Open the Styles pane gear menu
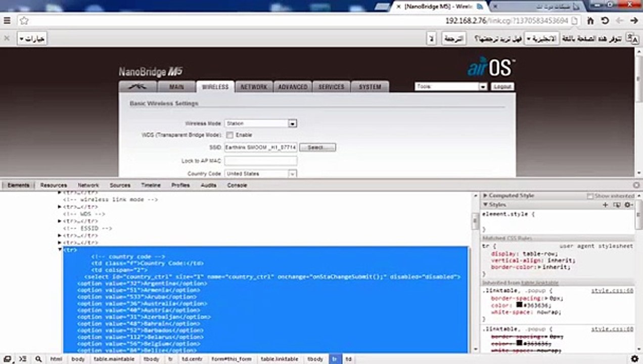643x364 pixels. point(628,205)
